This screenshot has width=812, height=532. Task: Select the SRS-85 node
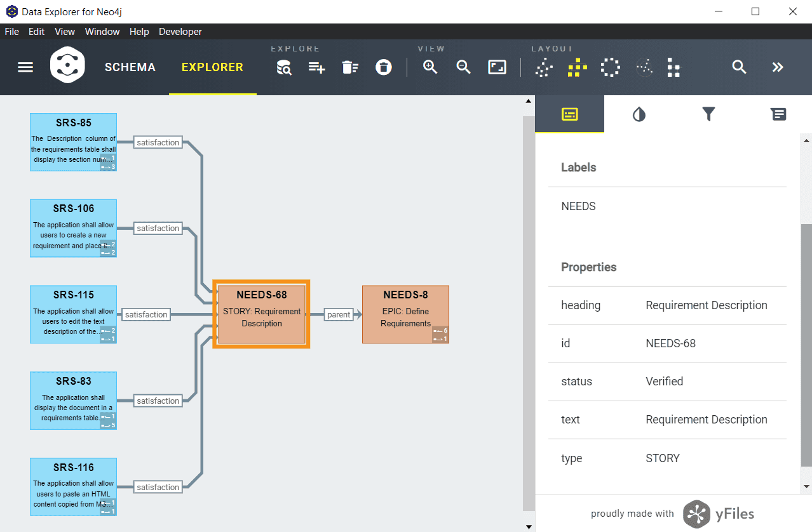(73, 142)
